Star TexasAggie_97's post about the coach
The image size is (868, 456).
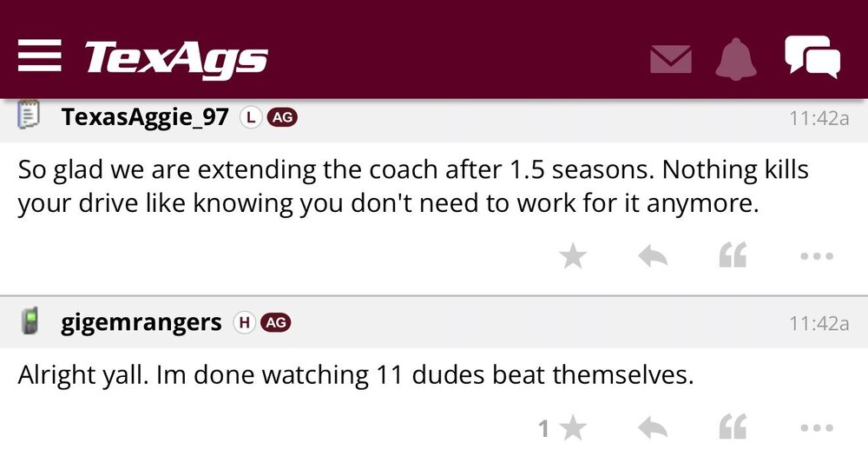point(573,256)
